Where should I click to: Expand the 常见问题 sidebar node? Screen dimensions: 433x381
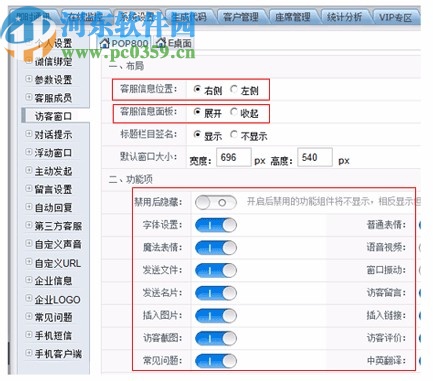[x=29, y=316]
